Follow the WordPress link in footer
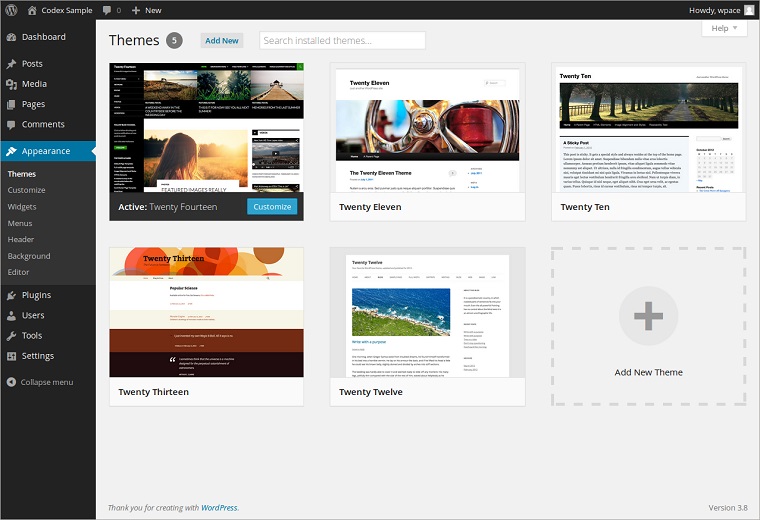 [x=219, y=508]
